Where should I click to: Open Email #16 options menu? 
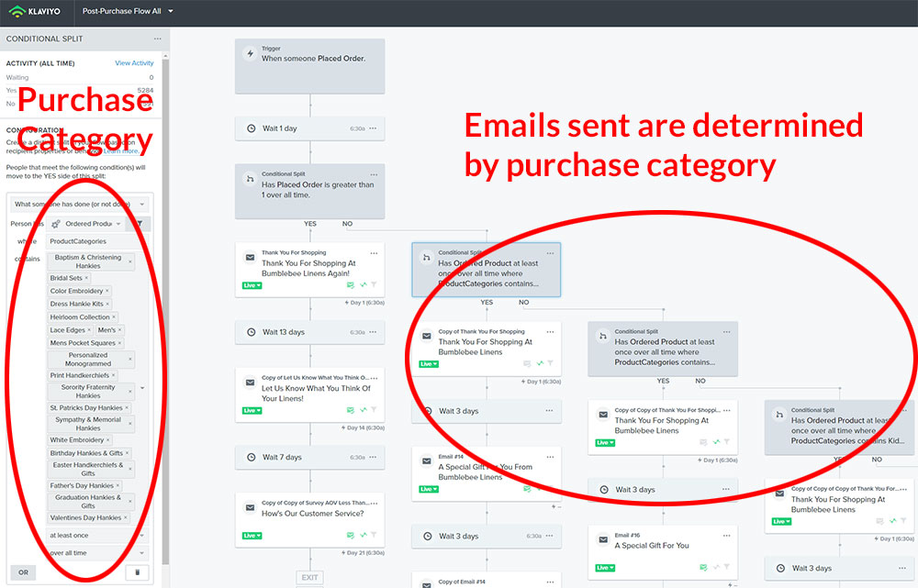click(726, 536)
